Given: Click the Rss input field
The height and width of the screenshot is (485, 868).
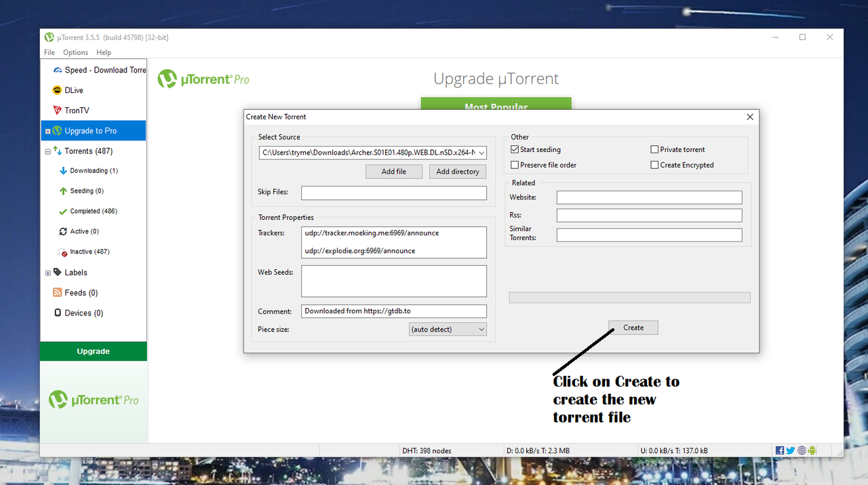Looking at the screenshot, I should click(650, 215).
